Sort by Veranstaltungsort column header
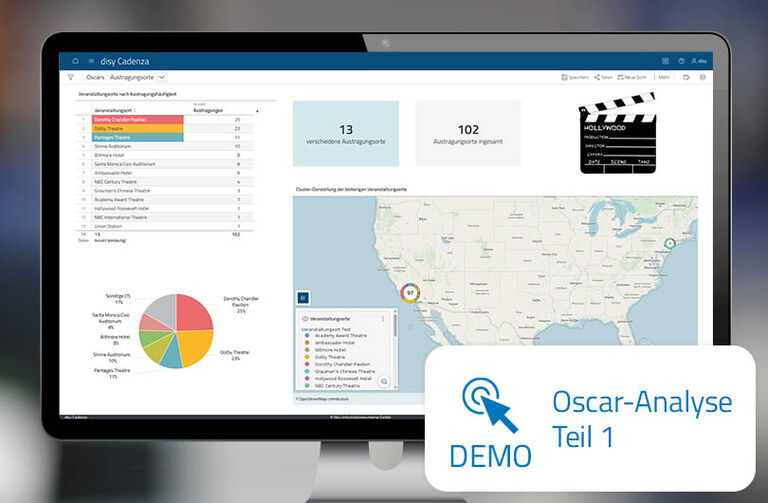The height and width of the screenshot is (503, 768). coord(113,110)
